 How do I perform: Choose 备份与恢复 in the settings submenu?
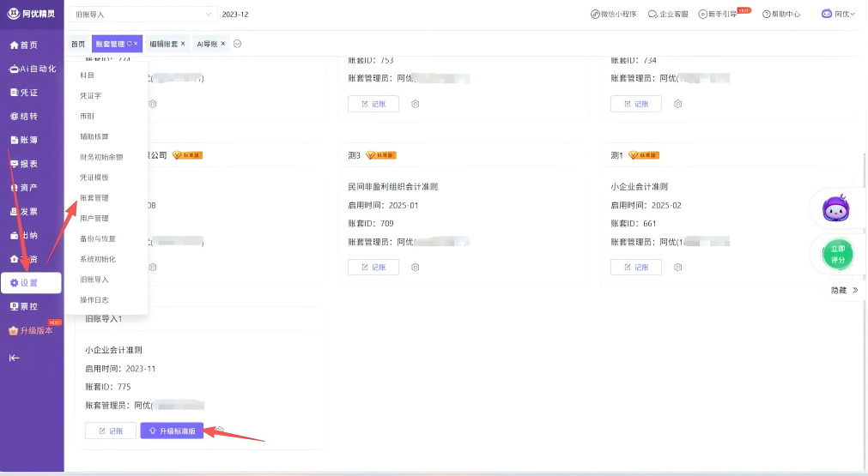click(x=97, y=238)
